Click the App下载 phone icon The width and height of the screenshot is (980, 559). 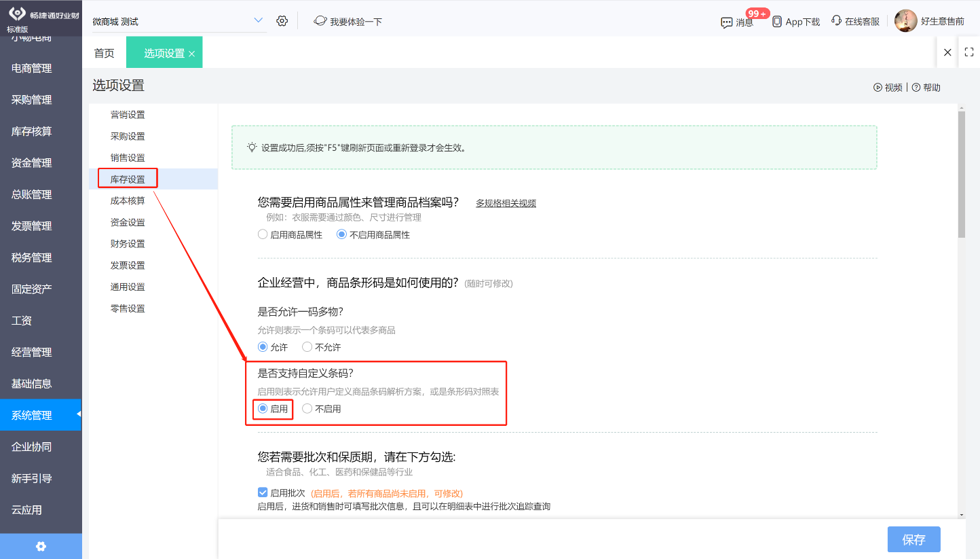(777, 22)
